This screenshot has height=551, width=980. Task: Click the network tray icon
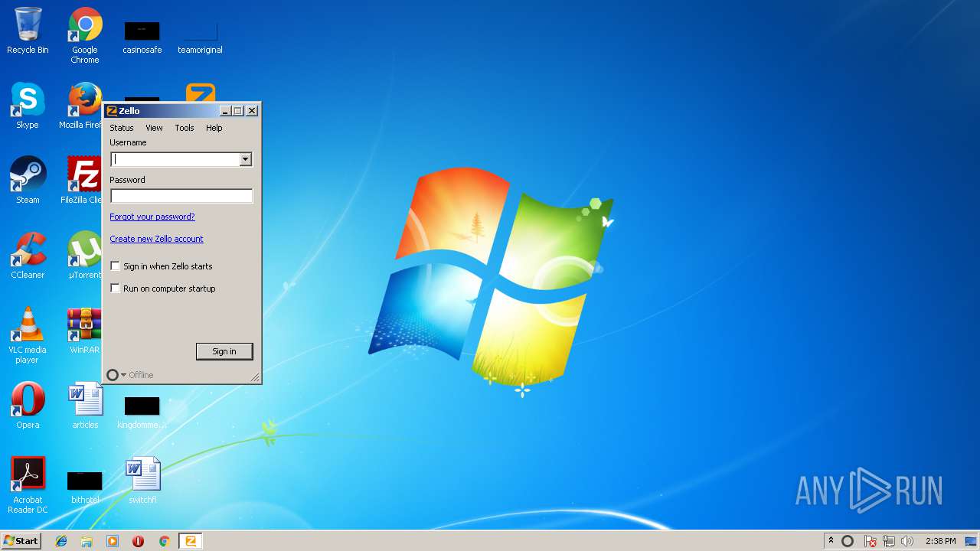tap(889, 541)
